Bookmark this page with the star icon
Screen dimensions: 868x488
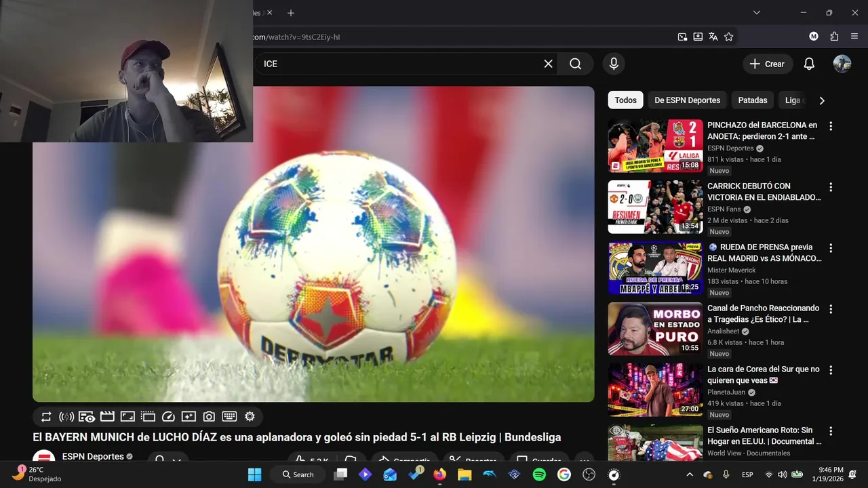coord(728,37)
